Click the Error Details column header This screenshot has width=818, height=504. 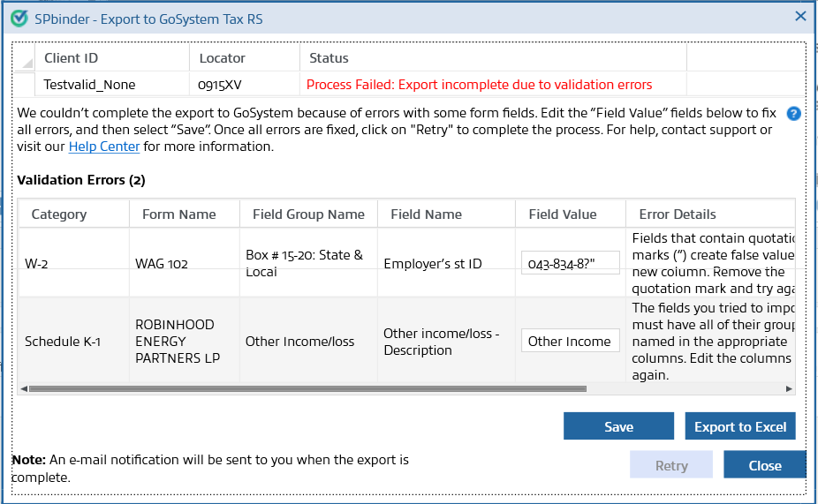pyautogui.click(x=678, y=214)
